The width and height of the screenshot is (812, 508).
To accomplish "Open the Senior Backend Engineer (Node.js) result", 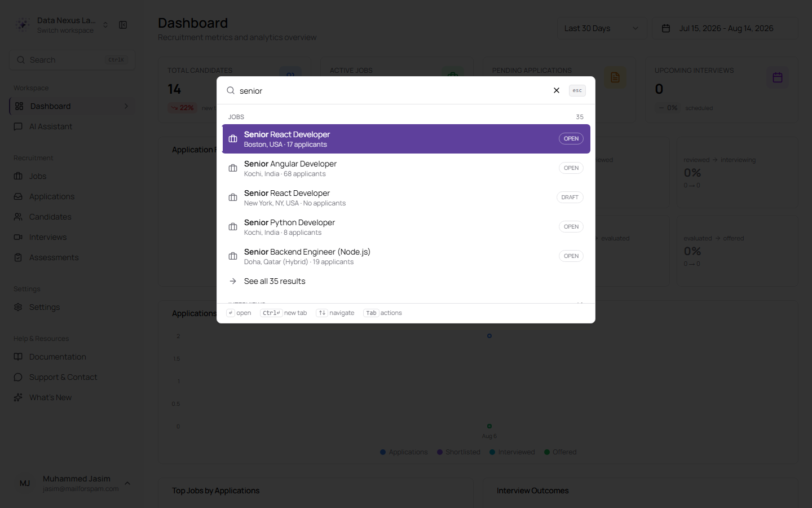I will click(x=406, y=256).
